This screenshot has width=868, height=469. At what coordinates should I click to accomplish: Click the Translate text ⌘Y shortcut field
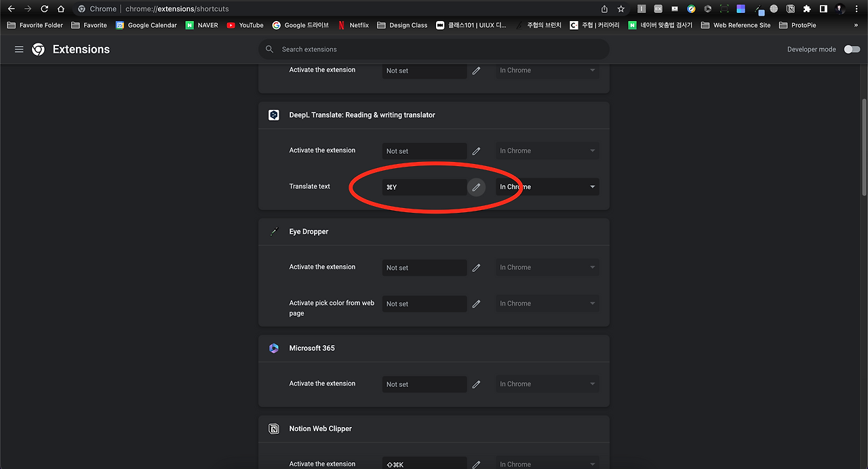tap(425, 187)
